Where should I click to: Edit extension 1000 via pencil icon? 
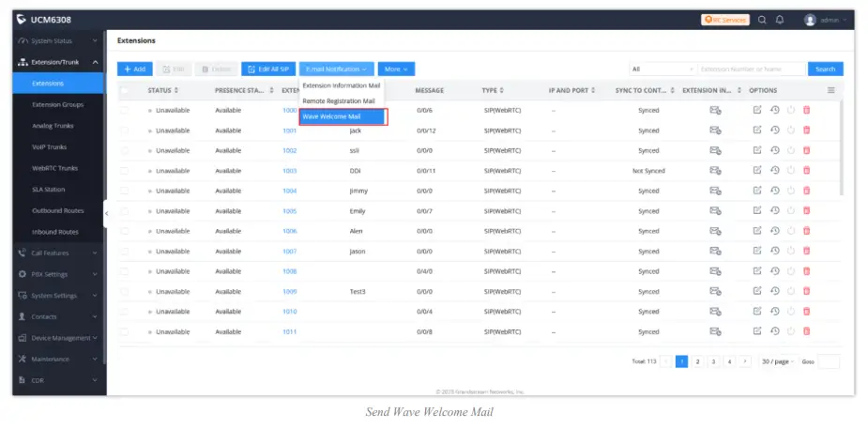757,110
